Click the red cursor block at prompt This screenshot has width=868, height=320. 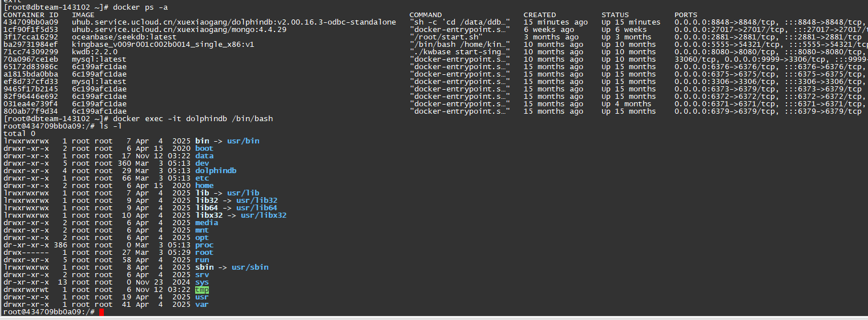[x=101, y=312]
